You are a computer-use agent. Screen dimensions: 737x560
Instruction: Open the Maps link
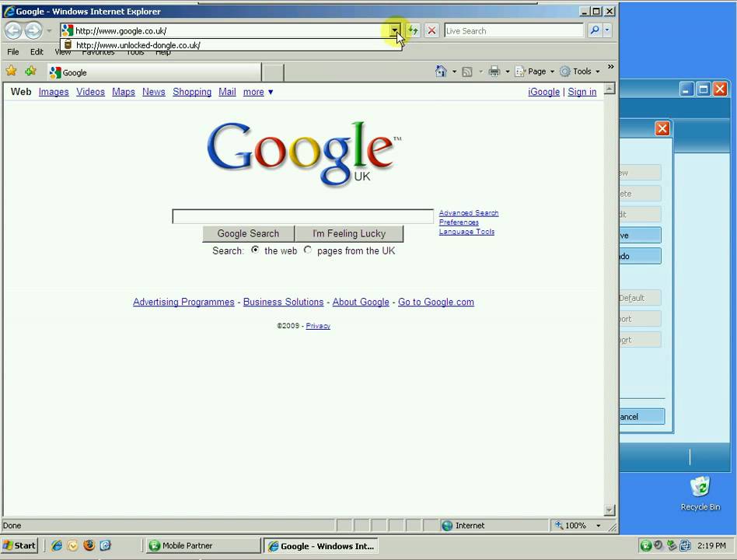tap(123, 92)
